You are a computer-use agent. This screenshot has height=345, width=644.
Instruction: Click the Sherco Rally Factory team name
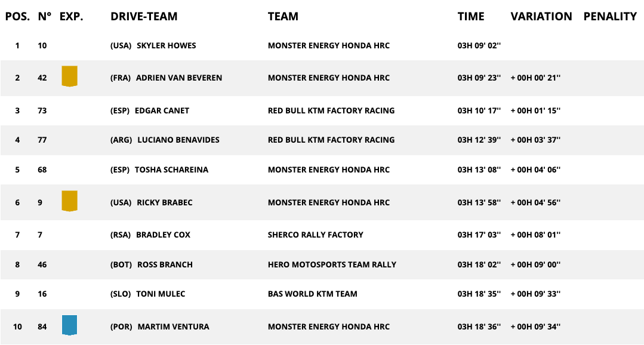tap(315, 235)
